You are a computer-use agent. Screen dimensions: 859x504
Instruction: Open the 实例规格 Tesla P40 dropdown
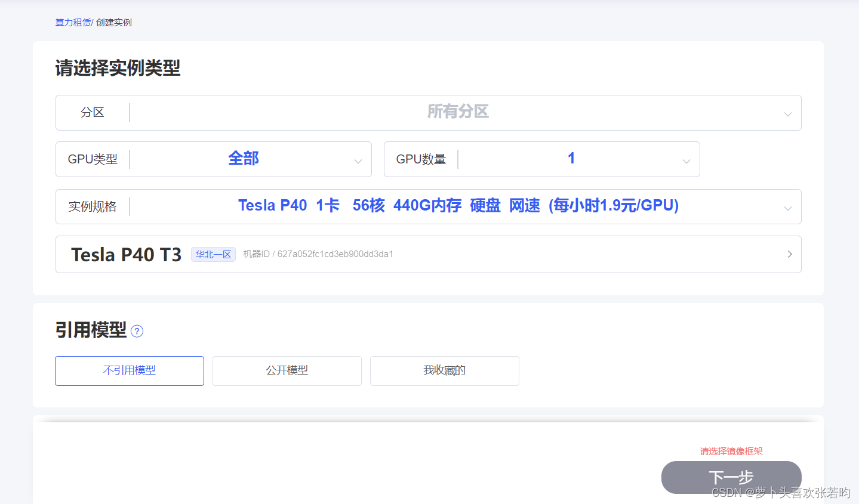tap(428, 206)
